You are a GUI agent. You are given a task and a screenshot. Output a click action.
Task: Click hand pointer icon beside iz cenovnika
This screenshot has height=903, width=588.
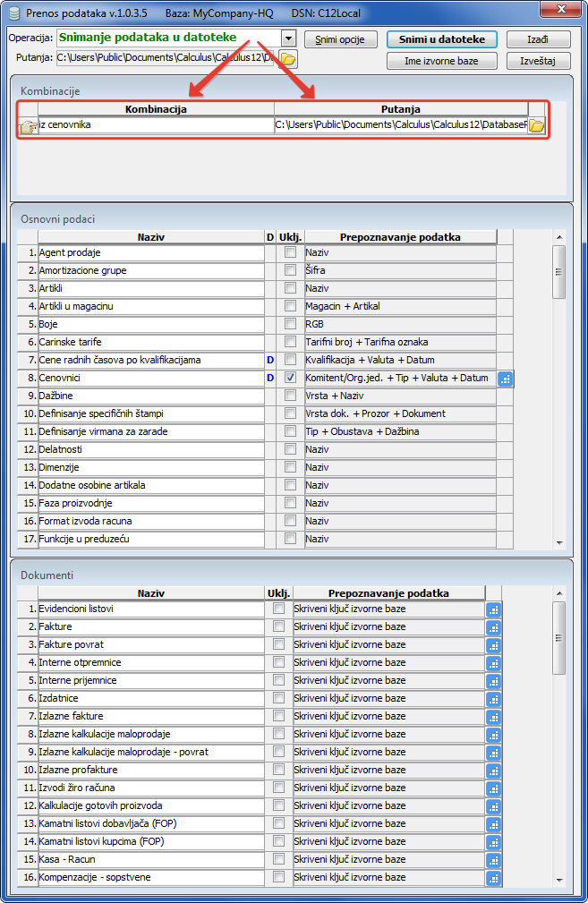point(28,126)
